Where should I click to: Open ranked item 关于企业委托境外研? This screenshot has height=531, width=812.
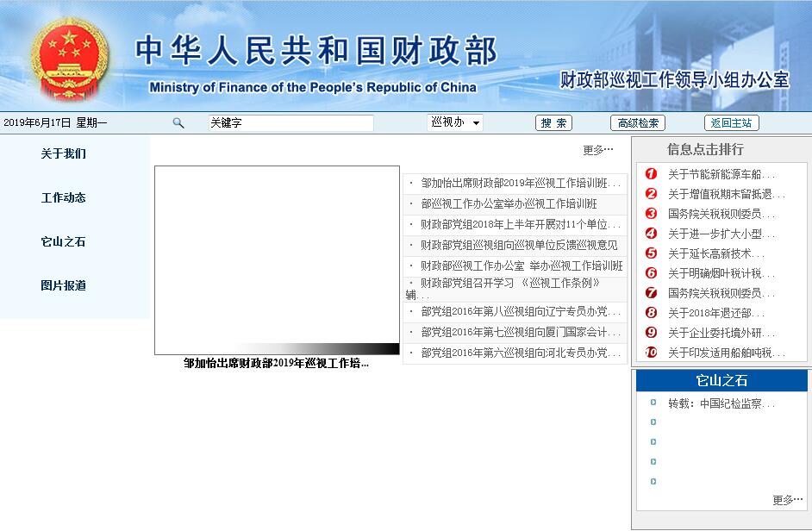(x=721, y=333)
